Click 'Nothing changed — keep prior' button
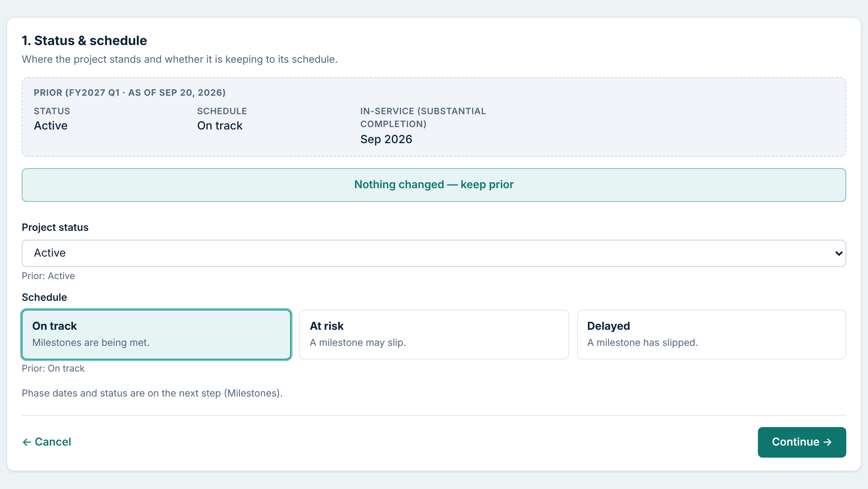868x489 pixels. [x=434, y=185]
